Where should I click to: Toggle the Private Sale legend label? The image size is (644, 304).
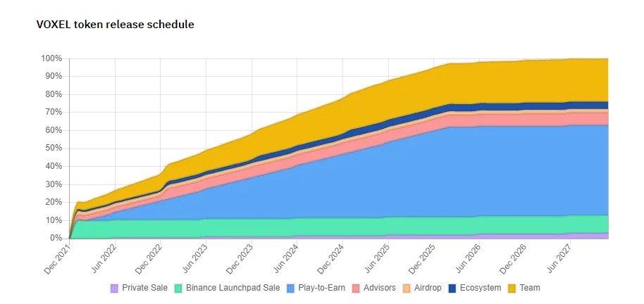click(144, 288)
